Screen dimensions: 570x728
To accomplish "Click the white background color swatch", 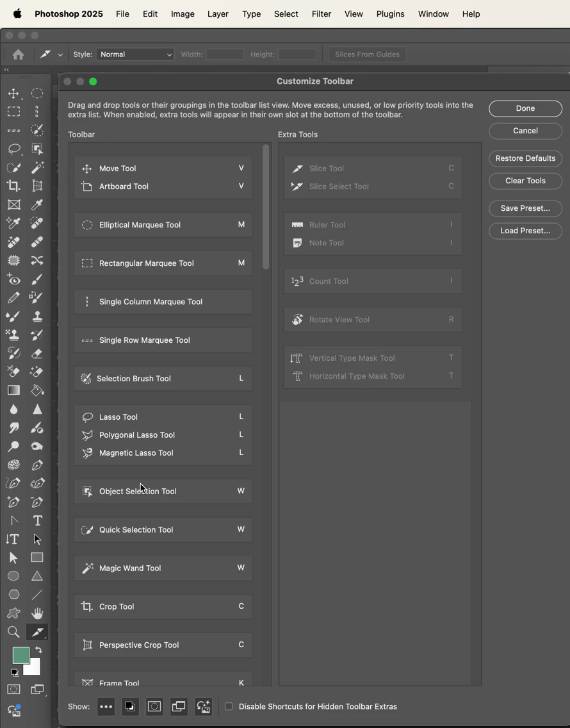I will click(35, 668).
